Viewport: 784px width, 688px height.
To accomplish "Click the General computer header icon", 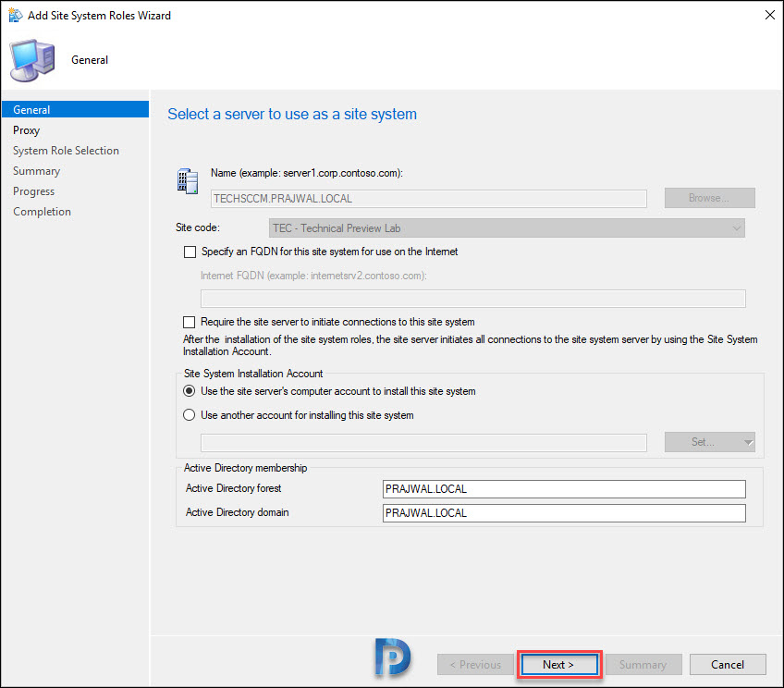I will pos(32,60).
